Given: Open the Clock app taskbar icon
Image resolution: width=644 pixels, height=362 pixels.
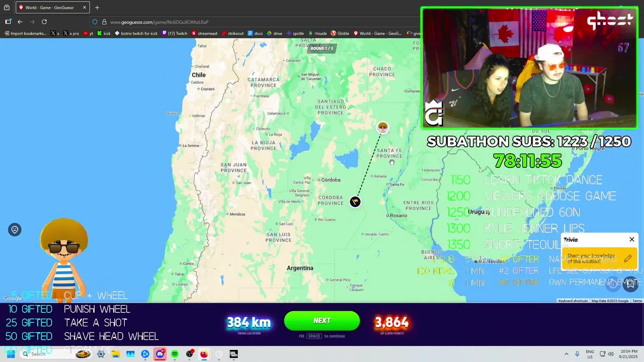Looking at the screenshot, I should tap(219, 354).
